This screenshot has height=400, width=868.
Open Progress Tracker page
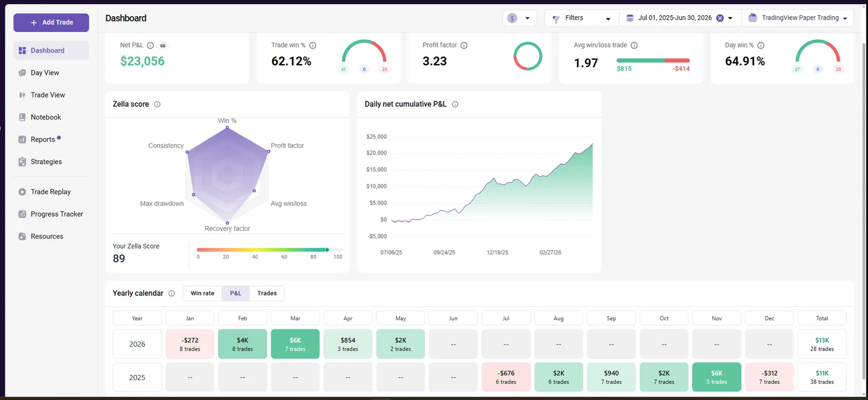point(51,214)
